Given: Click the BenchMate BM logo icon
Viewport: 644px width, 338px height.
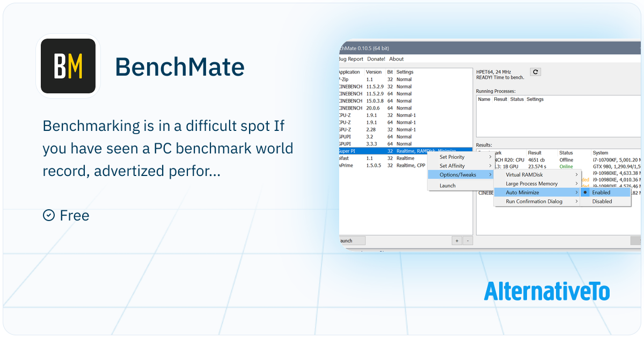Looking at the screenshot, I should 68,66.
